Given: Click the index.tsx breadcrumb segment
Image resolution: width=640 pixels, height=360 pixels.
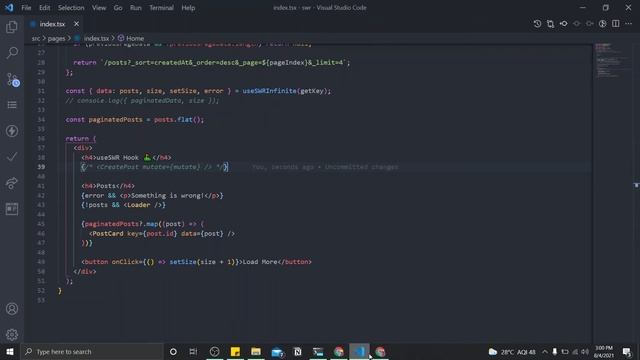Looking at the screenshot, I should pos(96,38).
